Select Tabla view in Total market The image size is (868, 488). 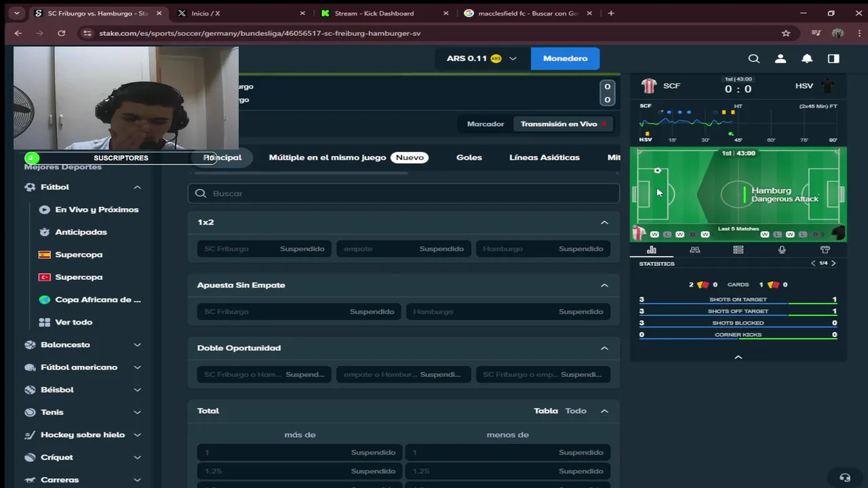coord(546,411)
